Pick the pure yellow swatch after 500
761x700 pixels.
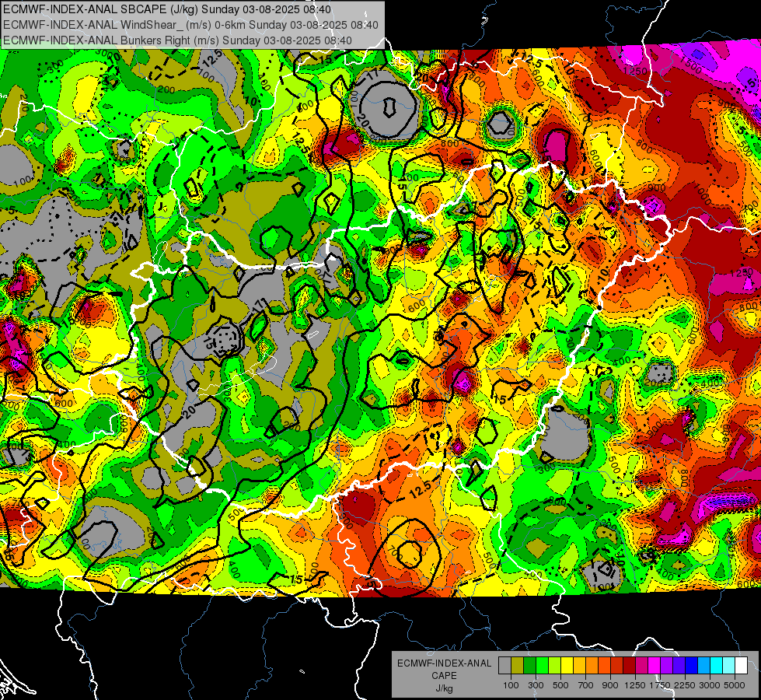point(567,666)
